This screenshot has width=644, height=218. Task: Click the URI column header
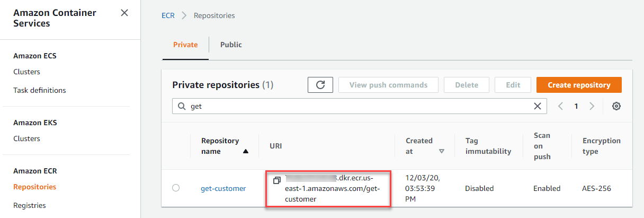275,146
